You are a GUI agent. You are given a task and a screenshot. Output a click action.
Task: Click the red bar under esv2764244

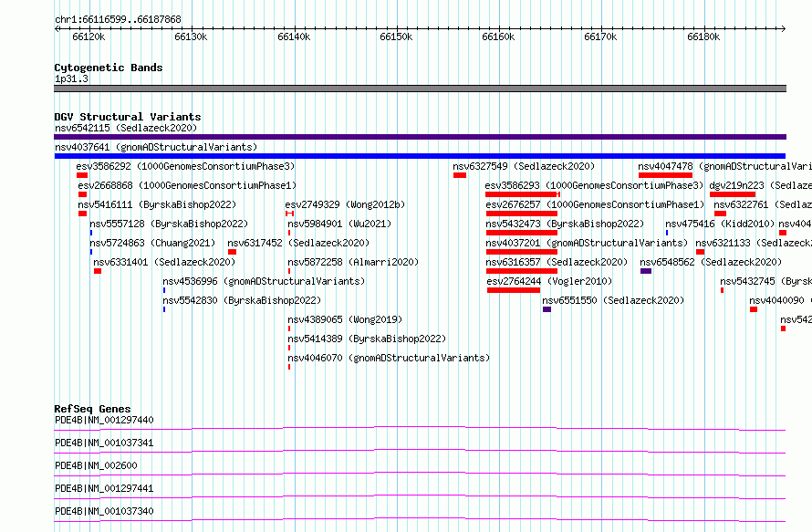point(514,290)
